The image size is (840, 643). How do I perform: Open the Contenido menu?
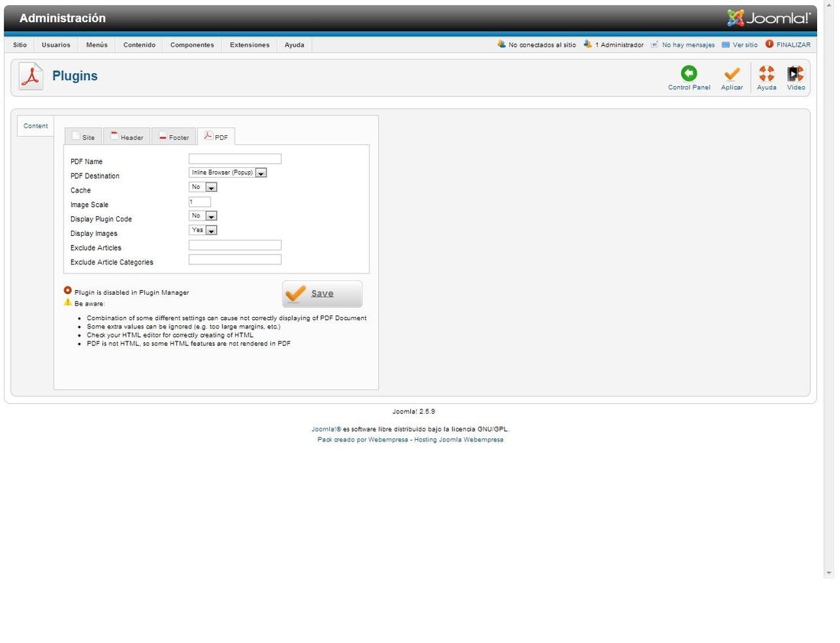coord(139,45)
